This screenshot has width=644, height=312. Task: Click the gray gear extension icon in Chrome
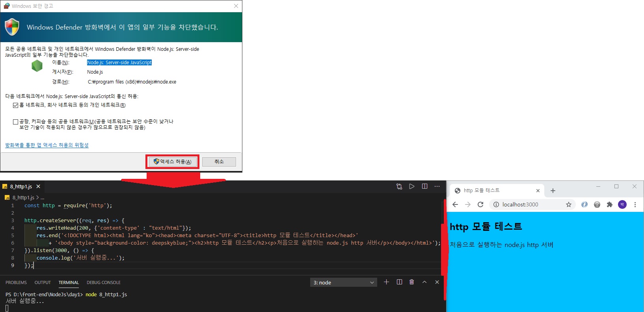tap(597, 204)
